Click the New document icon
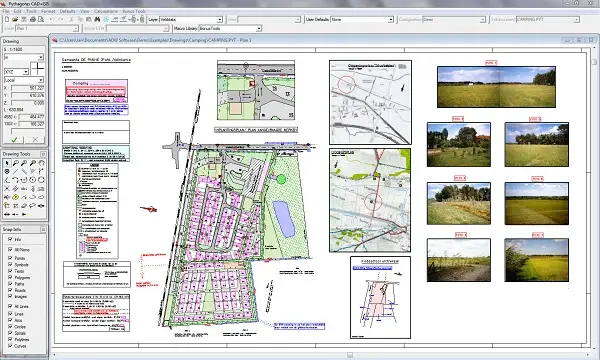 click(7, 19)
